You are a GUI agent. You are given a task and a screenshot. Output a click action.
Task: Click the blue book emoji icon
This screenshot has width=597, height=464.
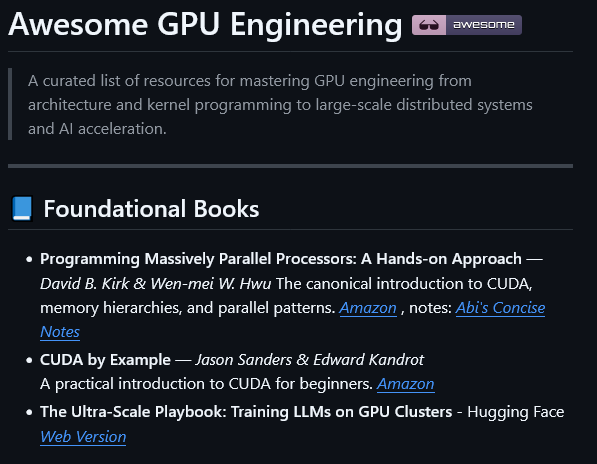(x=22, y=209)
